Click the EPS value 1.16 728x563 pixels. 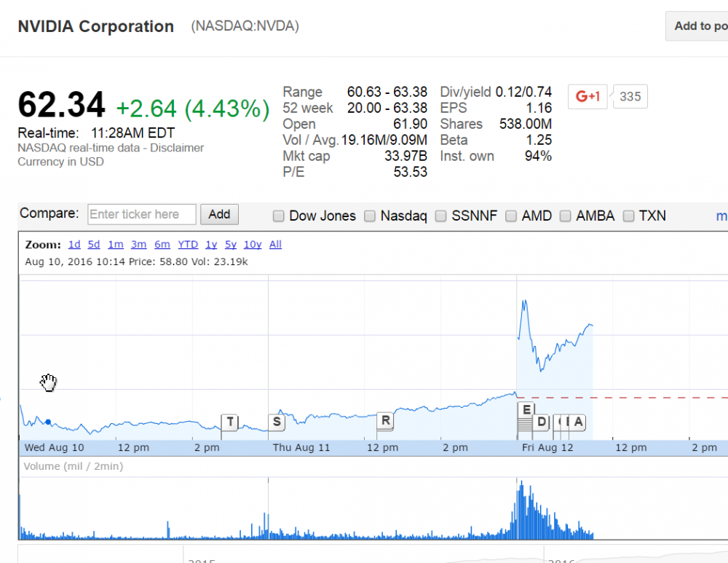point(539,108)
